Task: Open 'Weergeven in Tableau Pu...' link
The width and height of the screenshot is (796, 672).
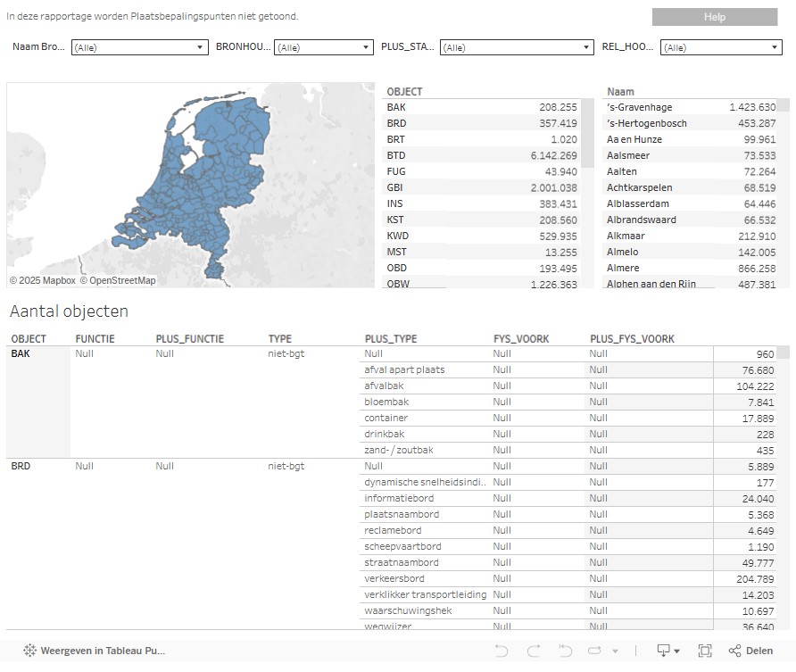Action: pos(102,651)
